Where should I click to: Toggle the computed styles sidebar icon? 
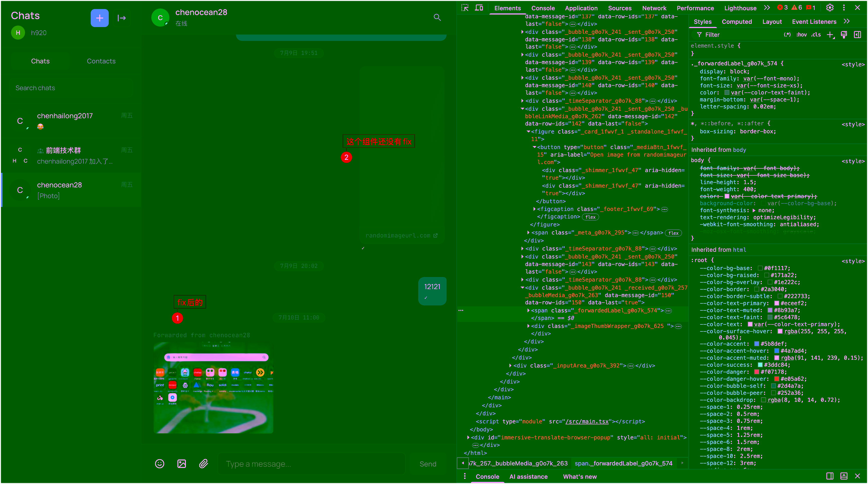click(857, 35)
